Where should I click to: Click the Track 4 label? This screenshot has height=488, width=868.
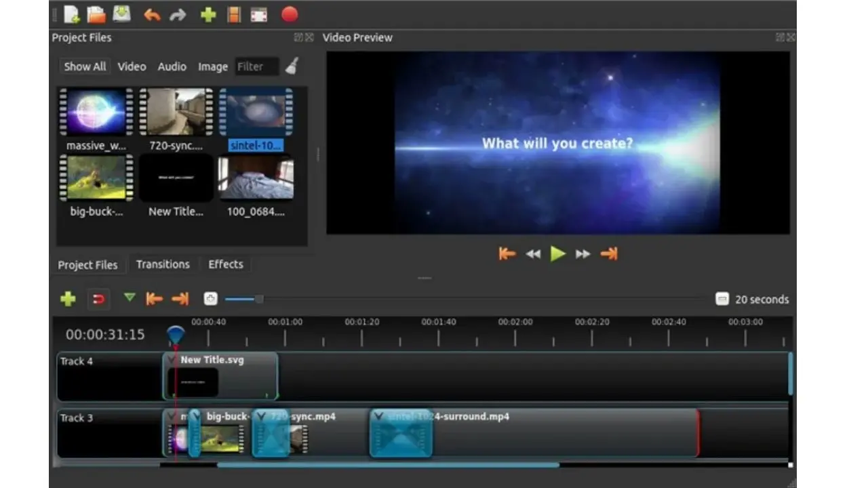tap(77, 361)
